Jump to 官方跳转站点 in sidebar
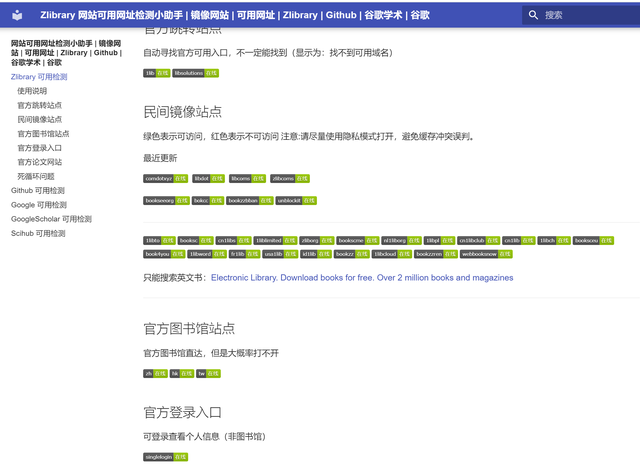Viewport: 640px width, 467px height. [39, 105]
